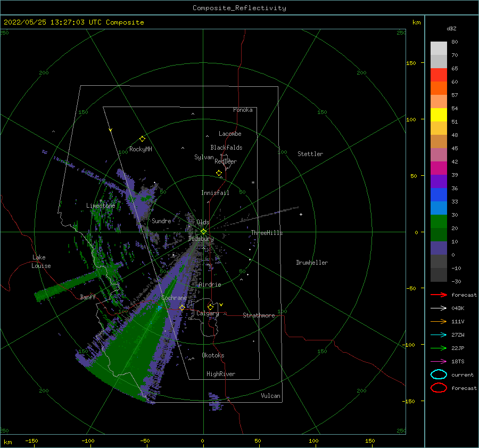The width and height of the screenshot is (479, 448).
Task: Click the yellow diamond marker inside Calgary
Action: [x=210, y=307]
